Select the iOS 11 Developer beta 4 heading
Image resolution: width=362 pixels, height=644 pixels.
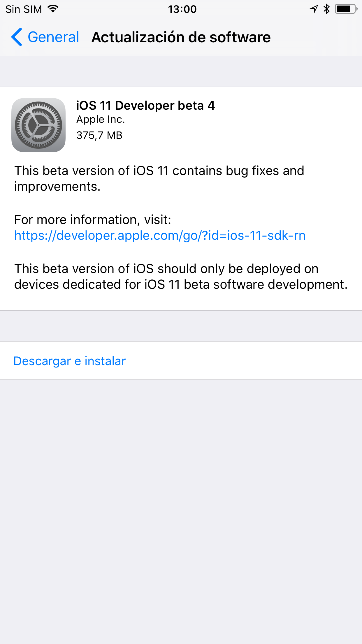pos(145,106)
